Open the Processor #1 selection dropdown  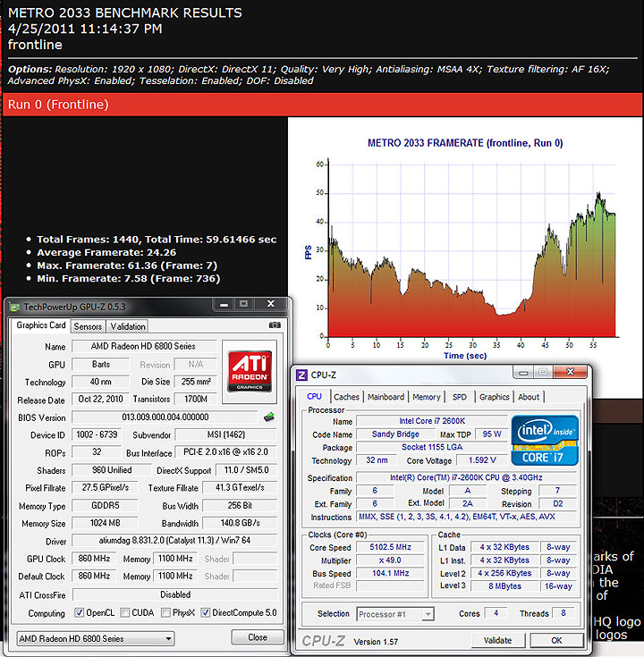[395, 614]
